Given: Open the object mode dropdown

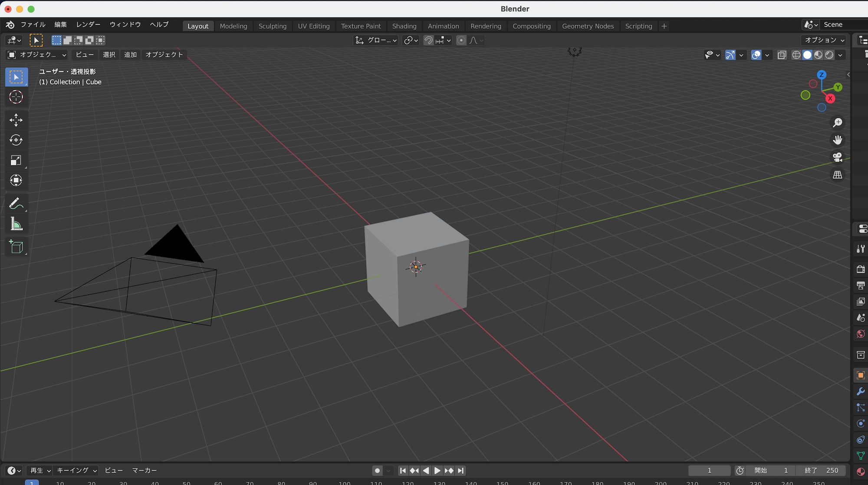Looking at the screenshot, I should coord(37,55).
